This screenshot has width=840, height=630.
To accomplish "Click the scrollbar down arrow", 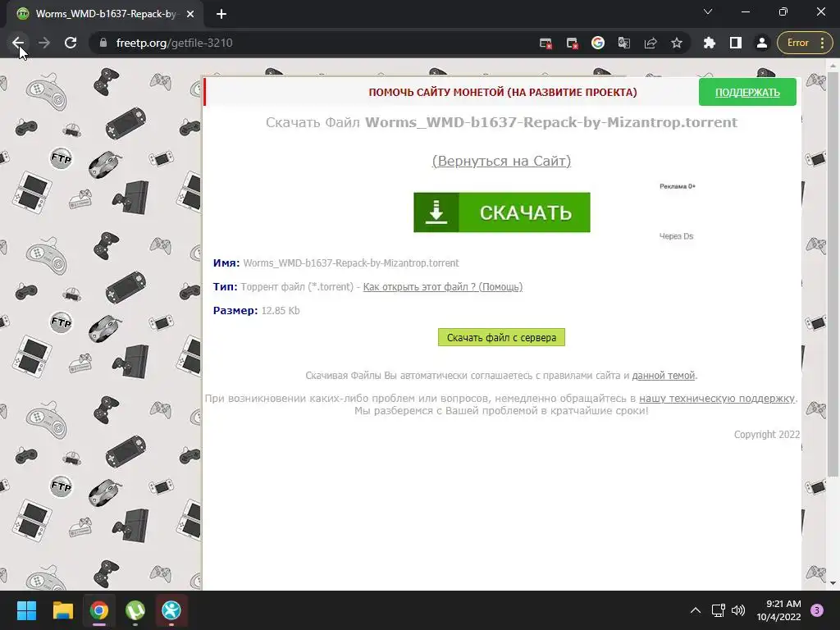I will pyautogui.click(x=833, y=583).
